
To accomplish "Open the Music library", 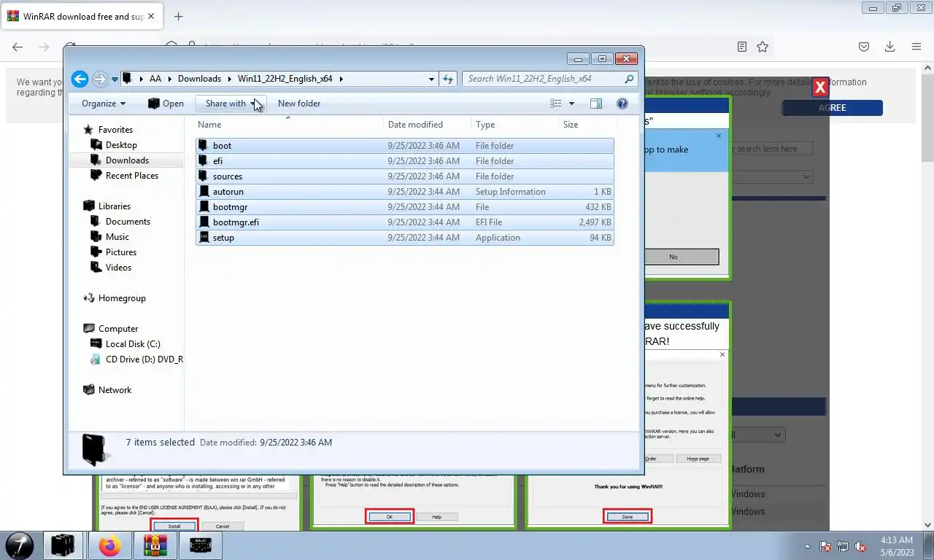I will 117,237.
